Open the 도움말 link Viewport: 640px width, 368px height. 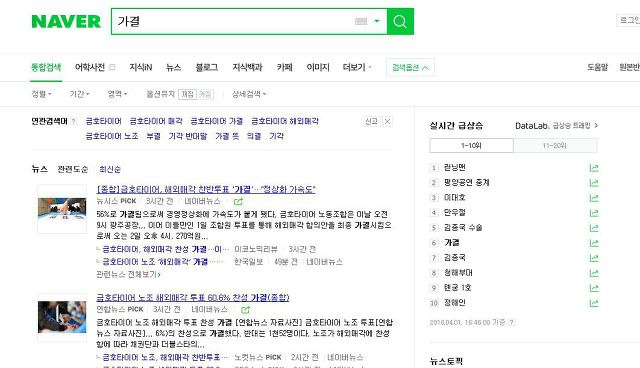(x=598, y=67)
